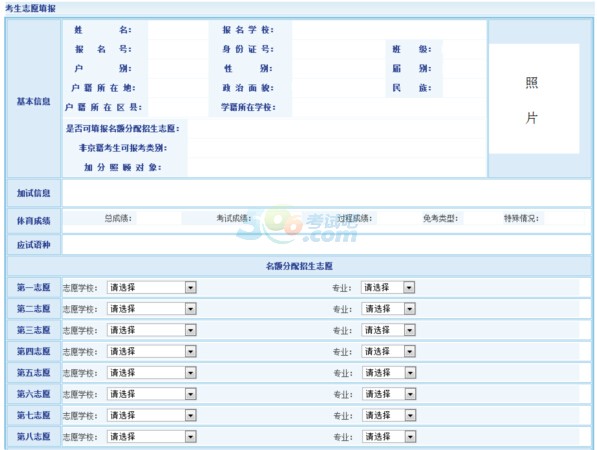The height and width of the screenshot is (450, 597).
Task: Open the 第三志愿 志愿学校 dropdown
Action: point(152,330)
